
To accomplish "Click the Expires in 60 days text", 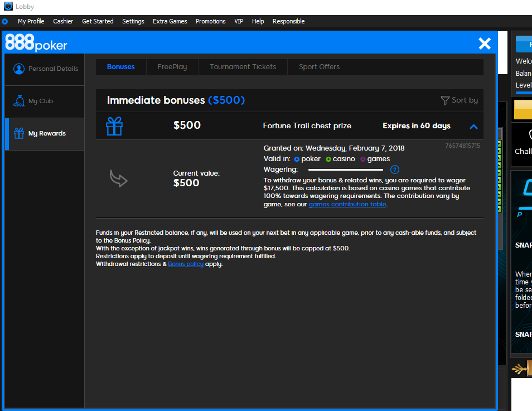I will 417,126.
